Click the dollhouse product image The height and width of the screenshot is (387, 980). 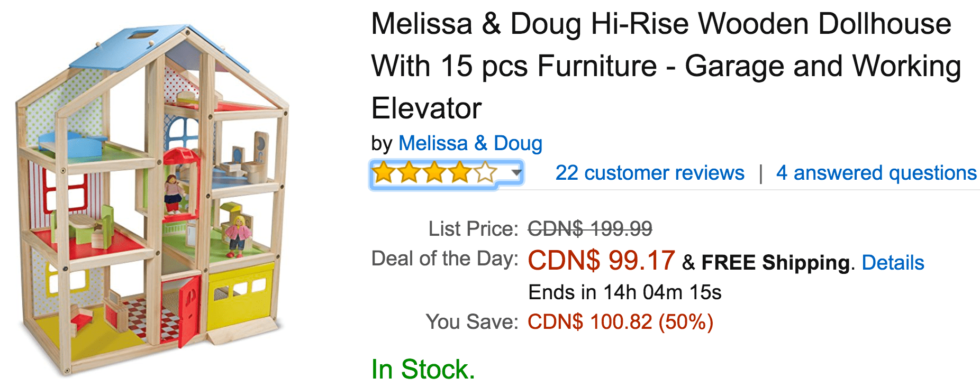[153, 201]
